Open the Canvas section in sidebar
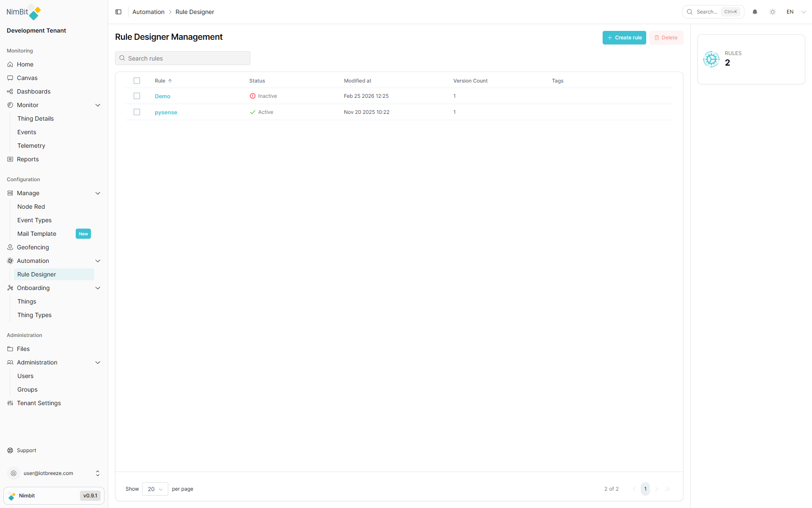812x508 pixels. (x=27, y=78)
